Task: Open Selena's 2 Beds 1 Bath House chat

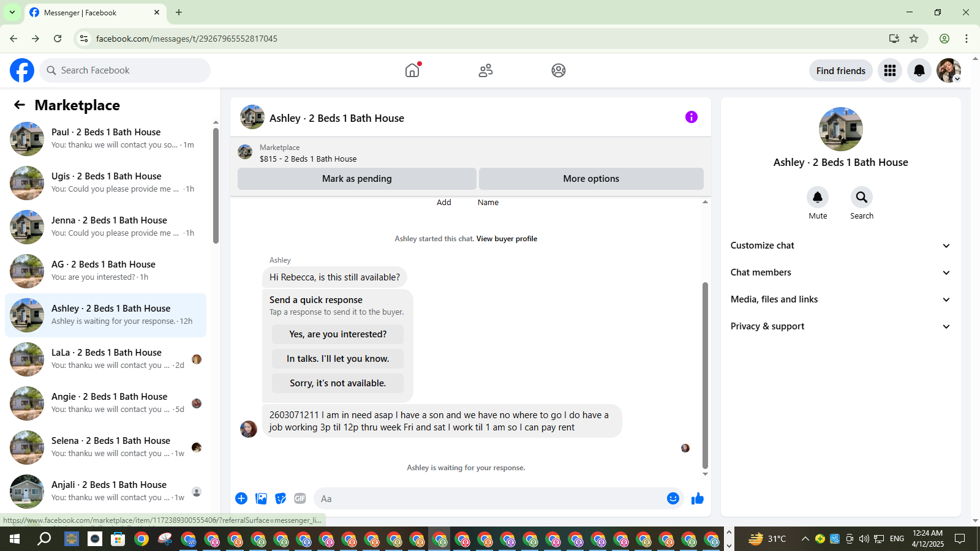Action: (106, 448)
